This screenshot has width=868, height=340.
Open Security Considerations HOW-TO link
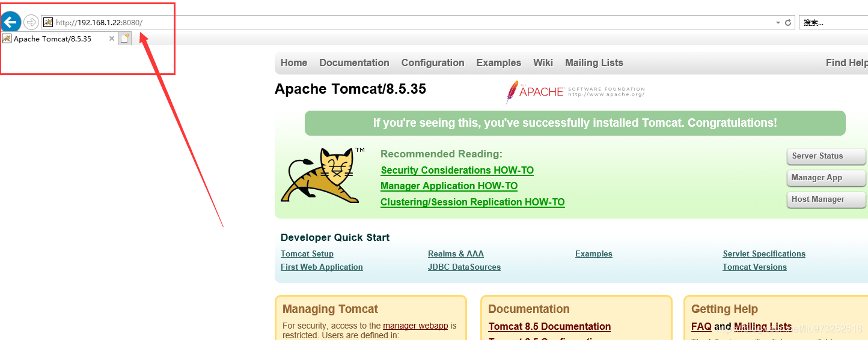coord(457,170)
